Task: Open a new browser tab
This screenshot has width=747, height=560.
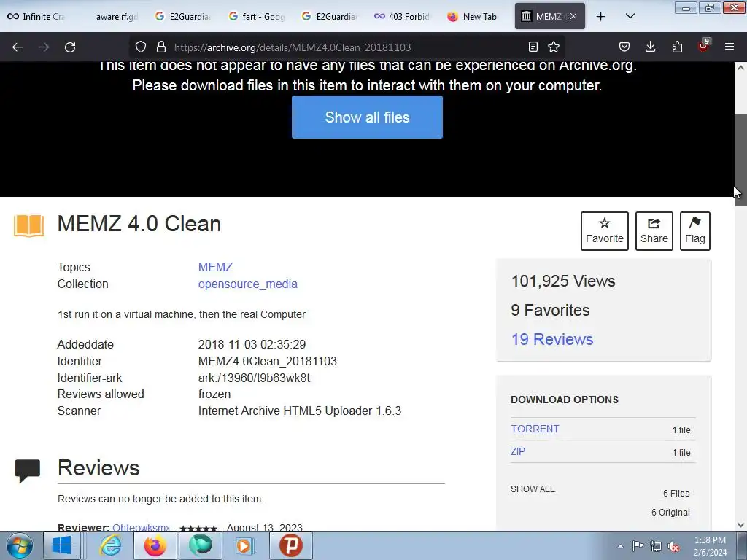Action: tap(601, 17)
